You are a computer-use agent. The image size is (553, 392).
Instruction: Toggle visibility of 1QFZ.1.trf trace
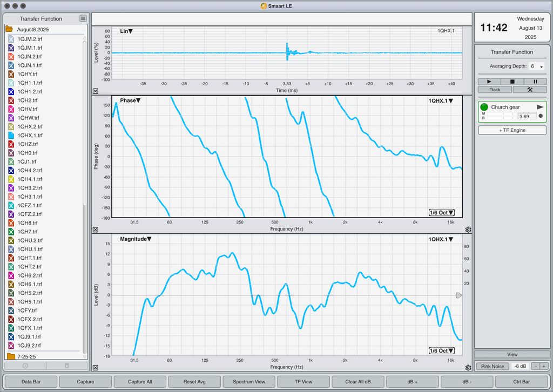point(11,205)
